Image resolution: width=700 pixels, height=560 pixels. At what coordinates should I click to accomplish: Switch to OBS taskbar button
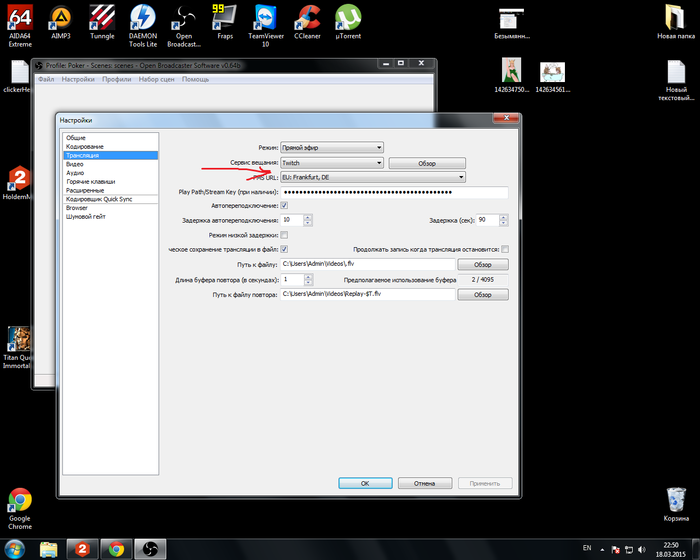pyautogui.click(x=150, y=549)
